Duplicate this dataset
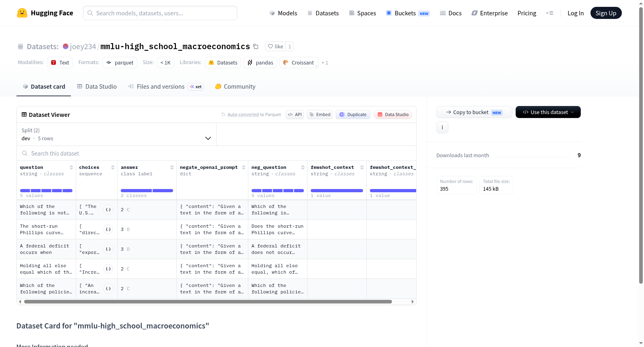The height and width of the screenshot is (347, 644). (x=353, y=114)
